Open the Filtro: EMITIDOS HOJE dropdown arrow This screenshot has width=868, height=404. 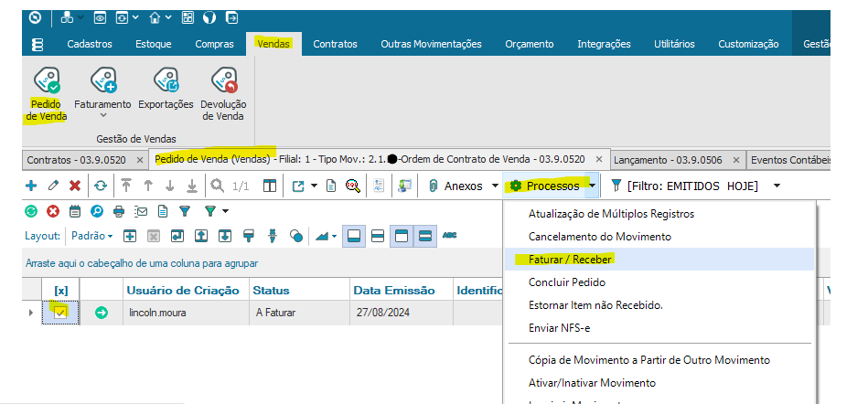777,186
